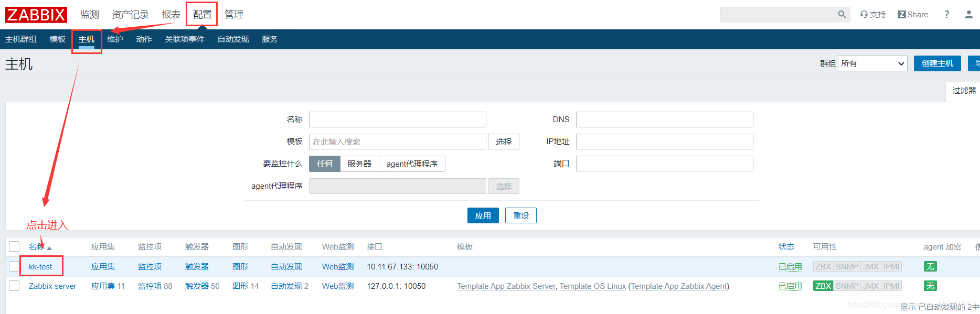
Task: Click the help question mark icon
Action: coord(946,15)
